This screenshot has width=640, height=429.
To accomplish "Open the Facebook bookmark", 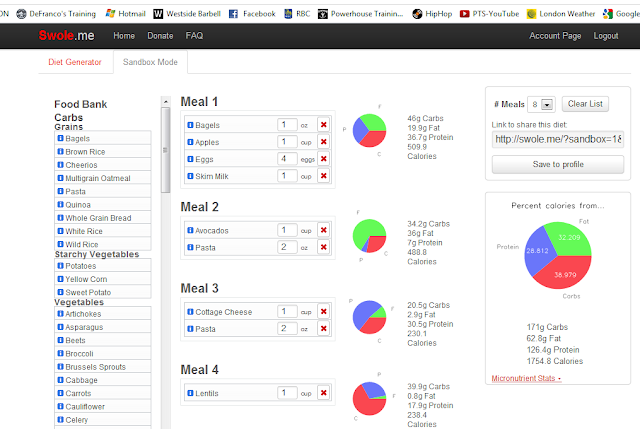I will coord(252,14).
